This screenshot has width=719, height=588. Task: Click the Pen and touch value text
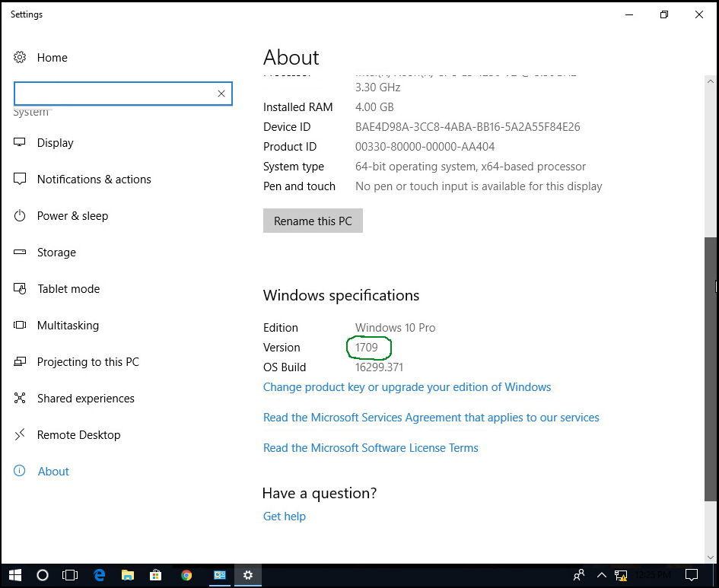click(x=479, y=186)
